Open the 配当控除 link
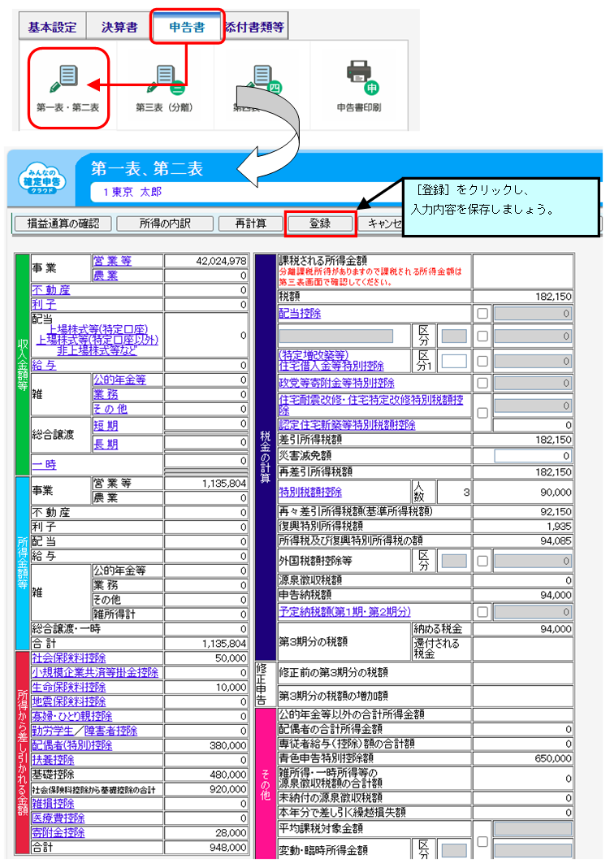 [x=300, y=314]
